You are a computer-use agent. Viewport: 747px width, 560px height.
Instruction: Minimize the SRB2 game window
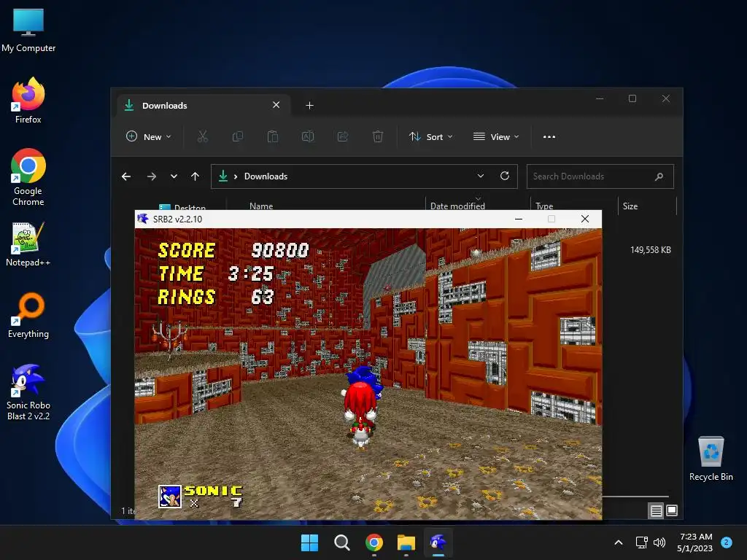pos(519,219)
